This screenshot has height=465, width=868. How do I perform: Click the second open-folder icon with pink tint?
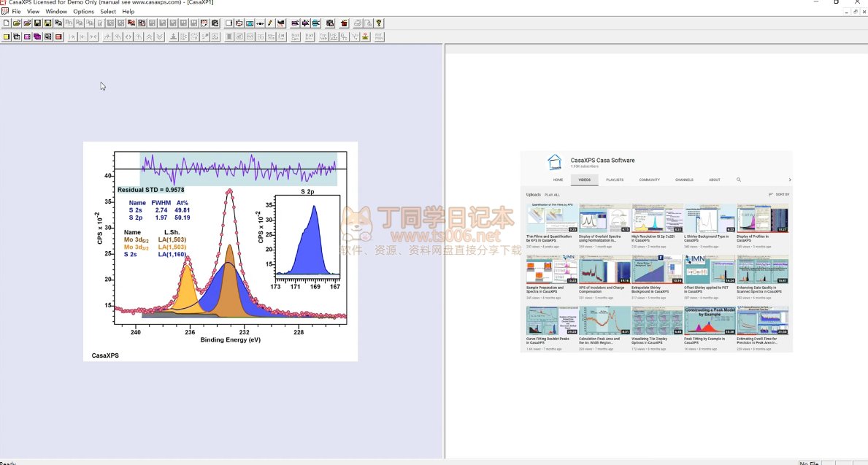pyautogui.click(x=27, y=23)
